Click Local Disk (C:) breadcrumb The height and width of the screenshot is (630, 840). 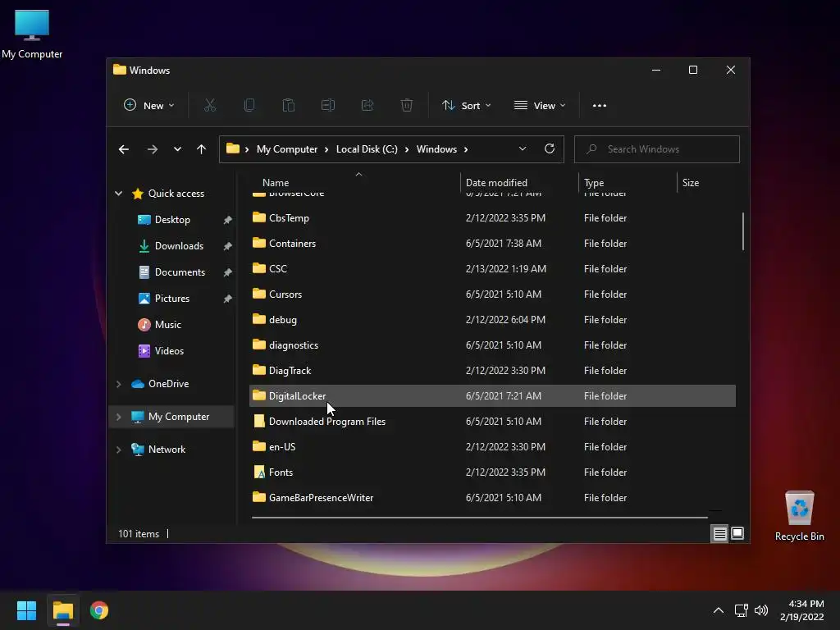(367, 149)
